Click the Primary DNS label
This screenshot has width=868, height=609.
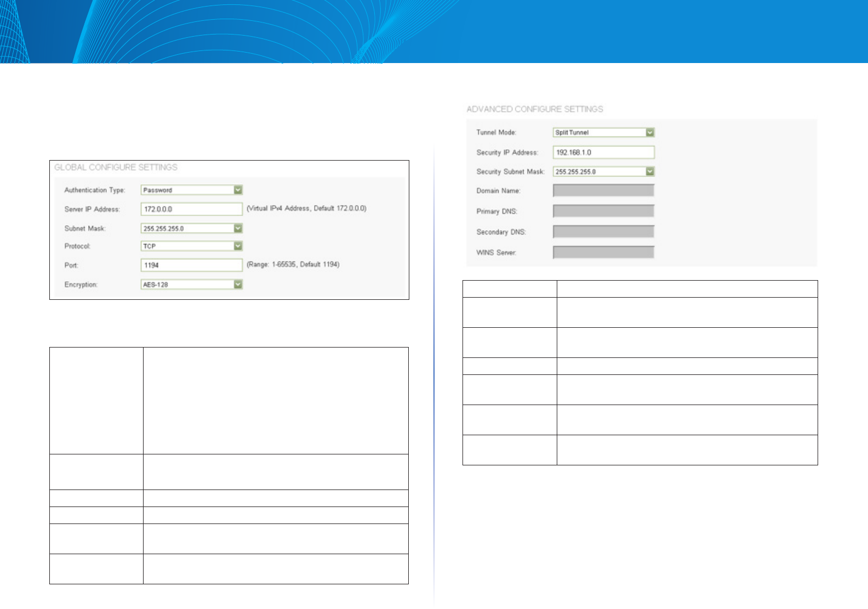tap(497, 212)
